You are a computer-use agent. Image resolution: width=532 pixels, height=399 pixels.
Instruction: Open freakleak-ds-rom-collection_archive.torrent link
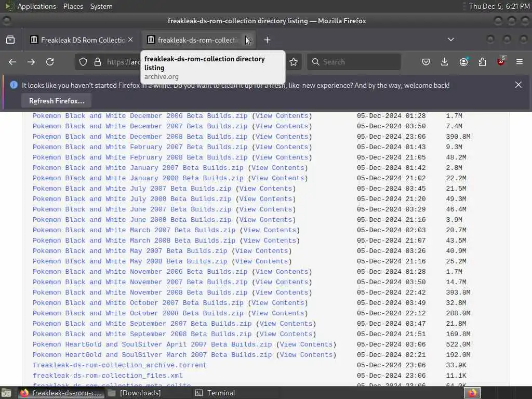pos(119,365)
